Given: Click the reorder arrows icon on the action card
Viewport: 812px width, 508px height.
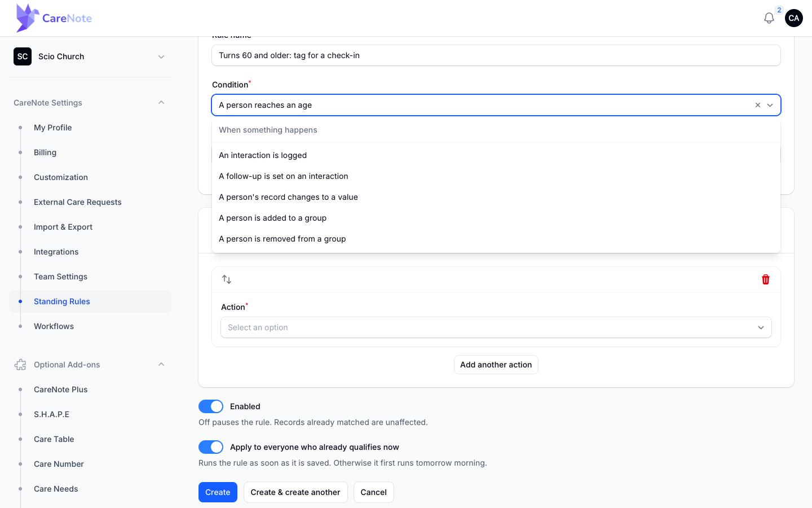Looking at the screenshot, I should click(x=227, y=279).
